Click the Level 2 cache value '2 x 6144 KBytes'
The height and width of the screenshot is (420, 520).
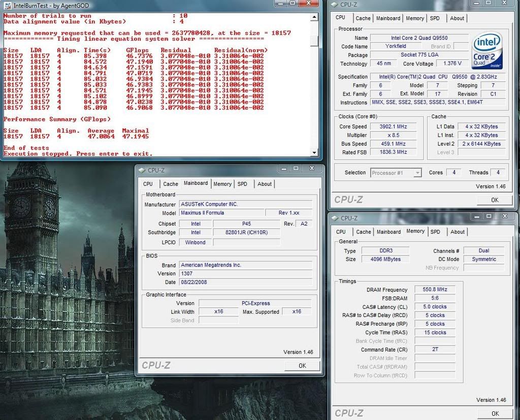[481, 144]
